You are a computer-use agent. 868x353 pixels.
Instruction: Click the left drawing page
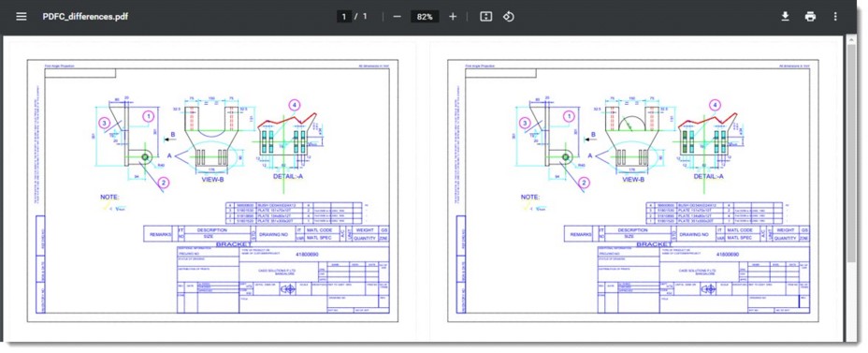[210, 191]
